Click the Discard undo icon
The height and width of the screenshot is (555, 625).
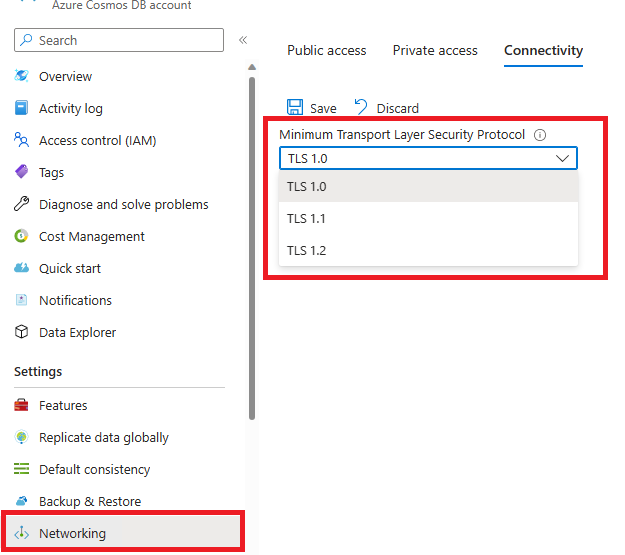(x=361, y=108)
